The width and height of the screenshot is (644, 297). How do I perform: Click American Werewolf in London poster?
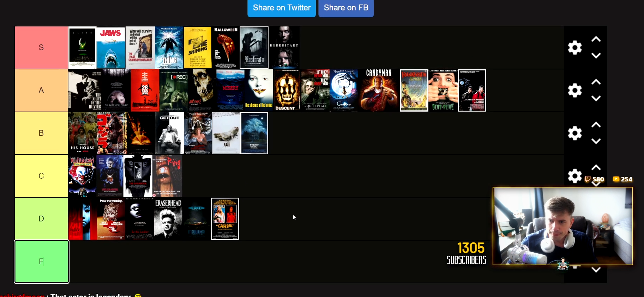(x=472, y=91)
